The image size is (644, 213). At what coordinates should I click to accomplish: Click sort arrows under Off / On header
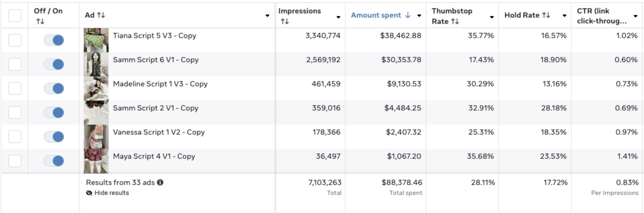pos(40,21)
